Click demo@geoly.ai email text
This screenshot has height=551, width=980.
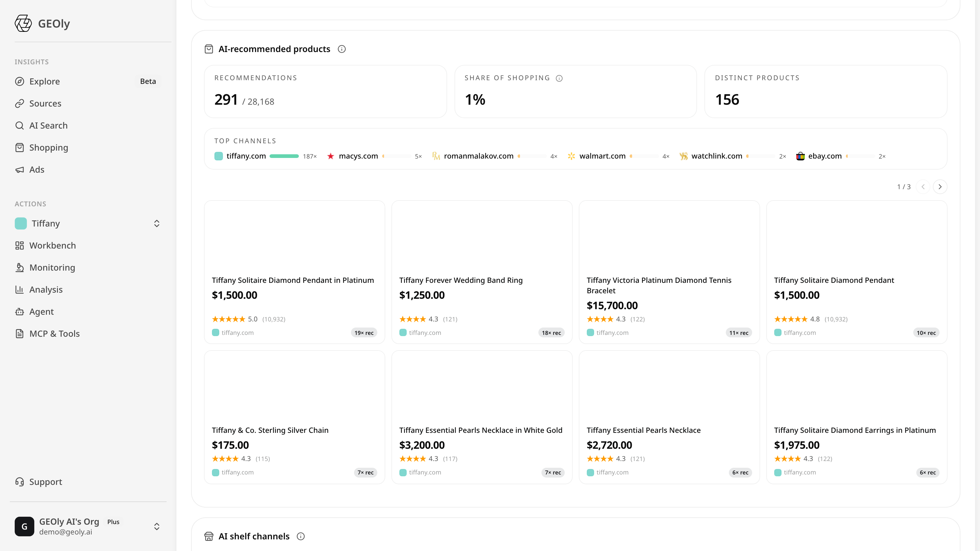tap(66, 532)
